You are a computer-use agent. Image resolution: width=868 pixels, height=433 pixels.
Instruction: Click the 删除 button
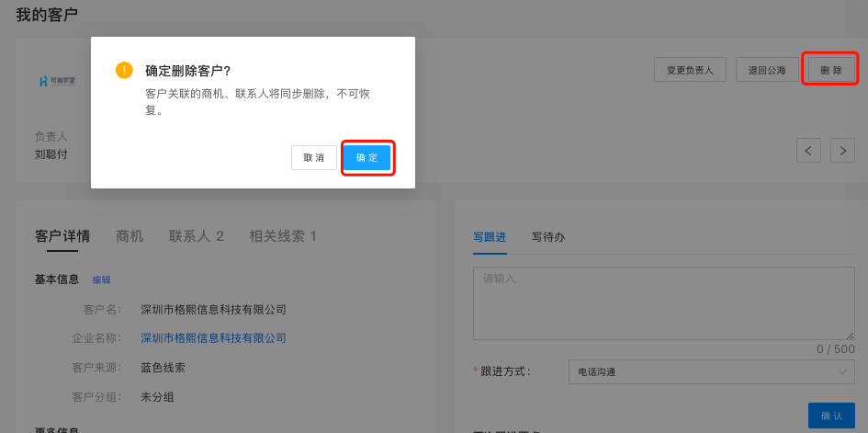pos(830,70)
